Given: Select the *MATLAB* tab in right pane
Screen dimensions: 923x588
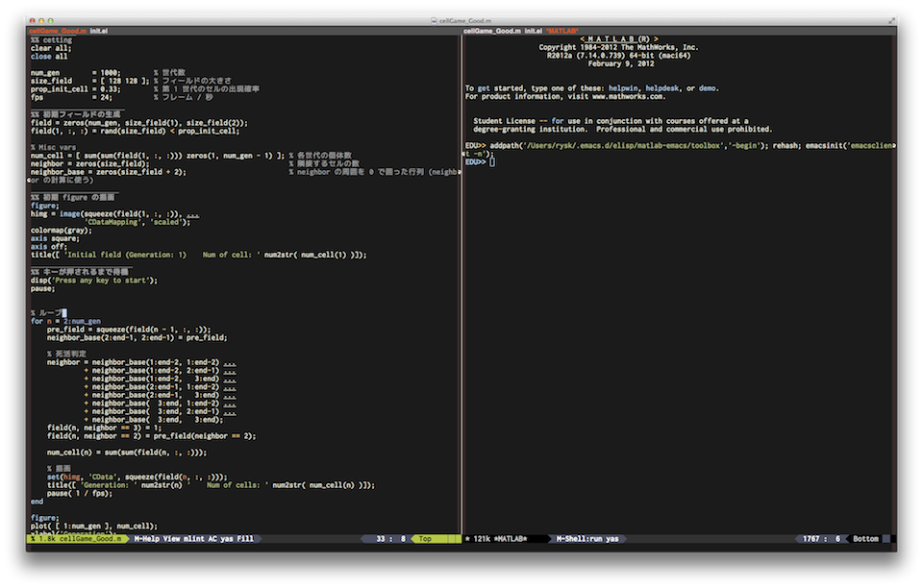Looking at the screenshot, I should [562, 31].
